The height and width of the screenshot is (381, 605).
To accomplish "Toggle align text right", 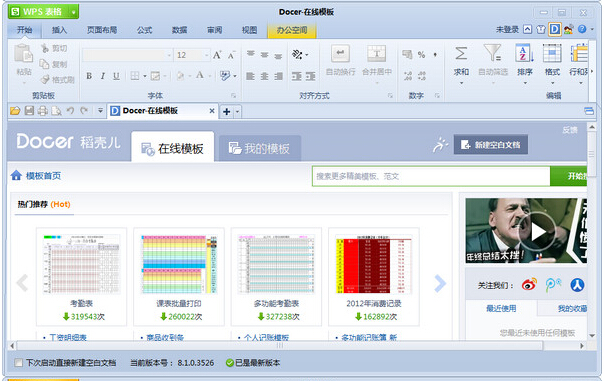I will click(278, 76).
